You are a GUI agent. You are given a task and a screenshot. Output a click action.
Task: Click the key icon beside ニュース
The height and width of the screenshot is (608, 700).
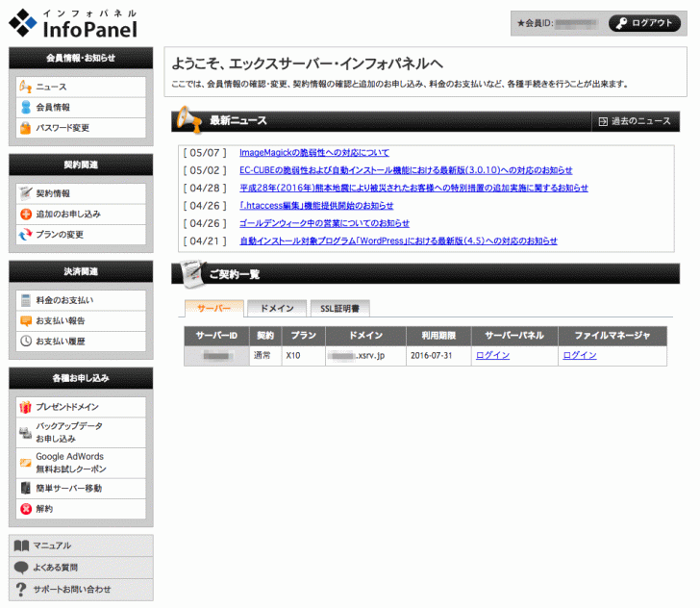pos(26,87)
